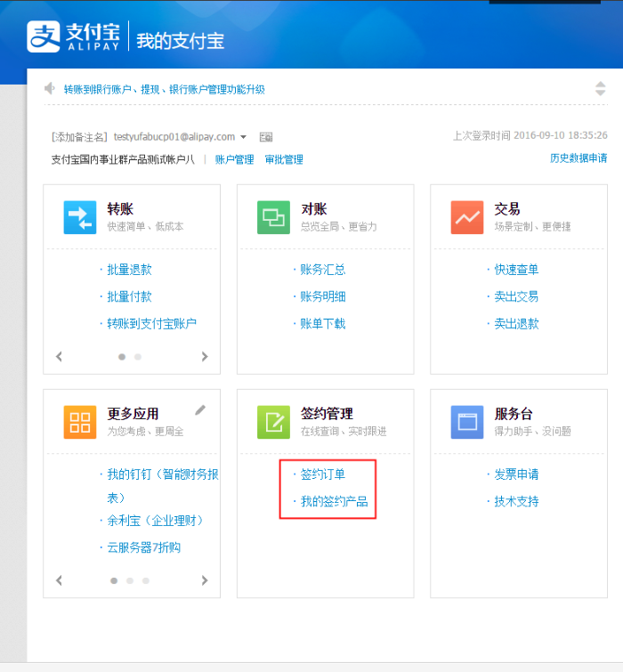Click the 转账 card heading
Image resolution: width=623 pixels, height=672 pixels.
point(120,209)
